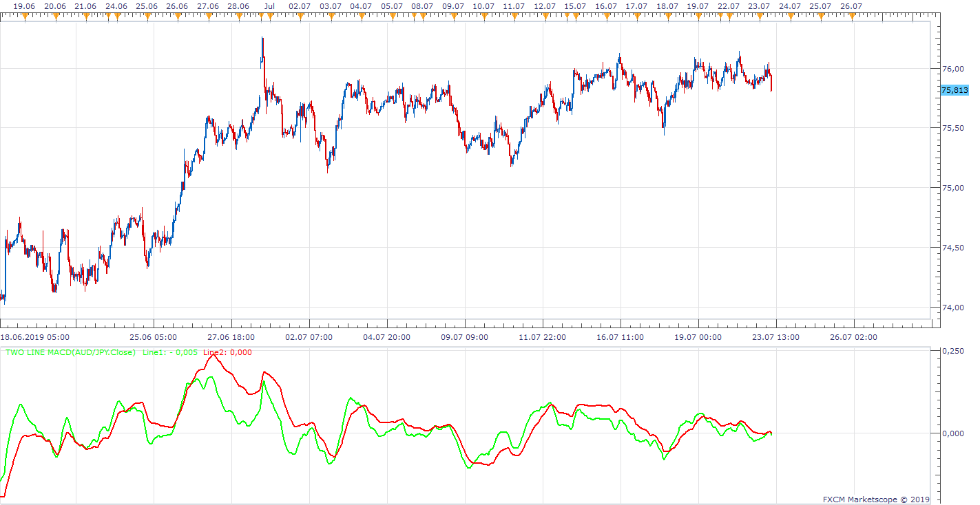Viewport: 980px width, 505px height.
Task: Click the 26.07 02:00 time label
Action: 853,337
